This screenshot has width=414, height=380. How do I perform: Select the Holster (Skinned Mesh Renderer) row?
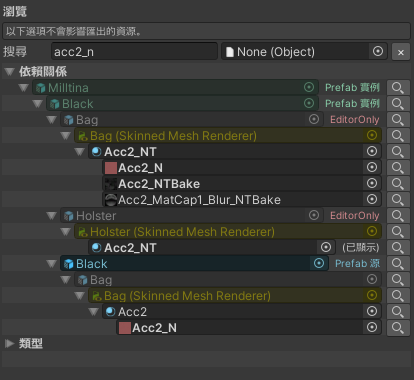click(228, 232)
